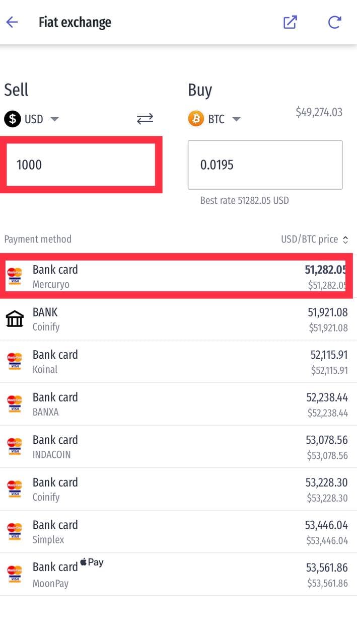Click the orange Bitcoin icon
The image size is (357, 644).
point(196,119)
